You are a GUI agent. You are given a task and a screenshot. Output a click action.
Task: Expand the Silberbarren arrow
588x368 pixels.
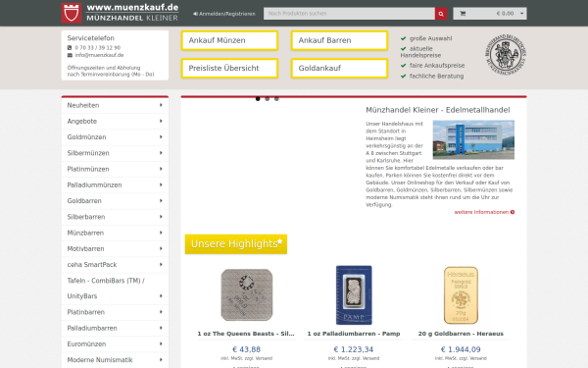[161, 217]
